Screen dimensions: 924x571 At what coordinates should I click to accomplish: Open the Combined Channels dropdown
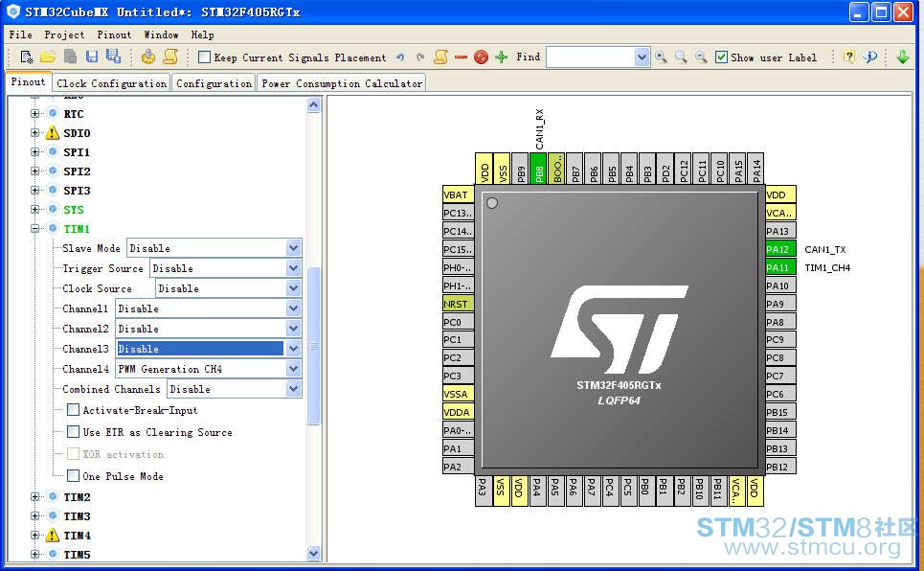click(293, 389)
